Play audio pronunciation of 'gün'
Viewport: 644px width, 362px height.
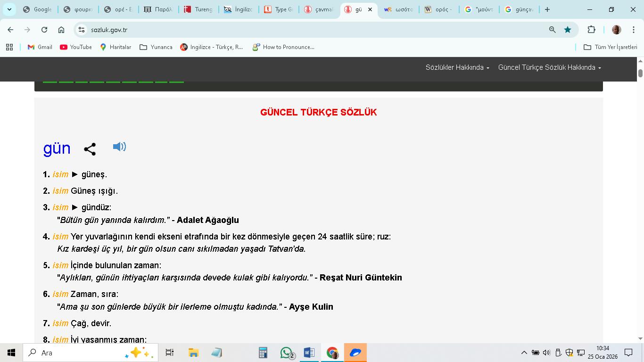click(x=119, y=147)
